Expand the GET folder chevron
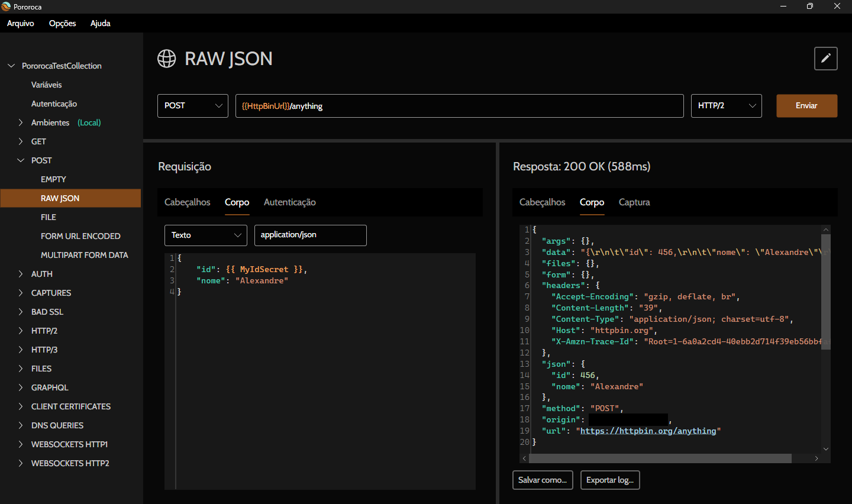The image size is (852, 504). click(21, 141)
